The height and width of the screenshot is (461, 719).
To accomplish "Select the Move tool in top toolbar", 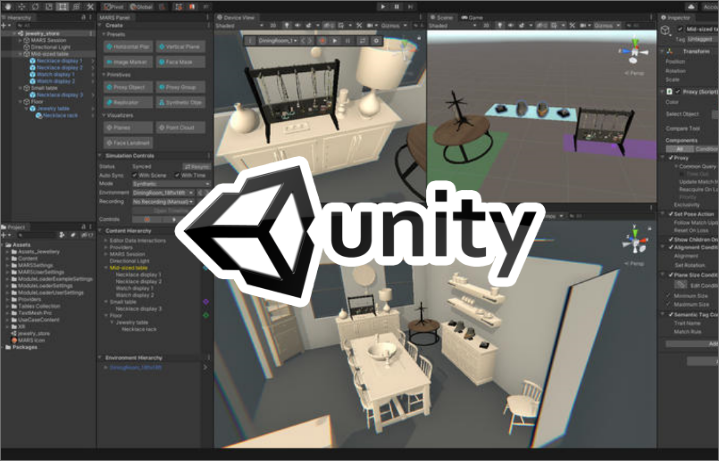I will 22,7.
